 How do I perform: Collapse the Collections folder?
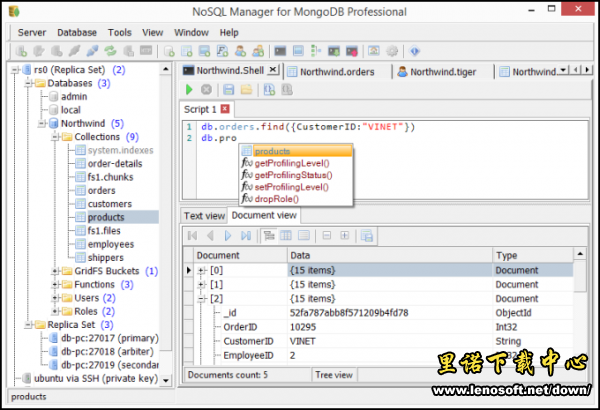55,137
